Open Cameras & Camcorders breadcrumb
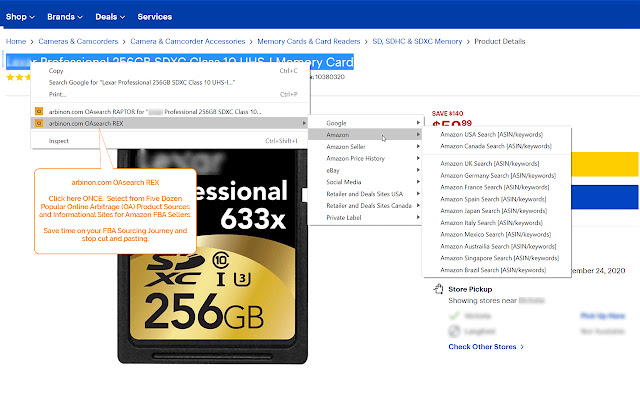Image resolution: width=640 pixels, height=400 pixels. coord(78,41)
